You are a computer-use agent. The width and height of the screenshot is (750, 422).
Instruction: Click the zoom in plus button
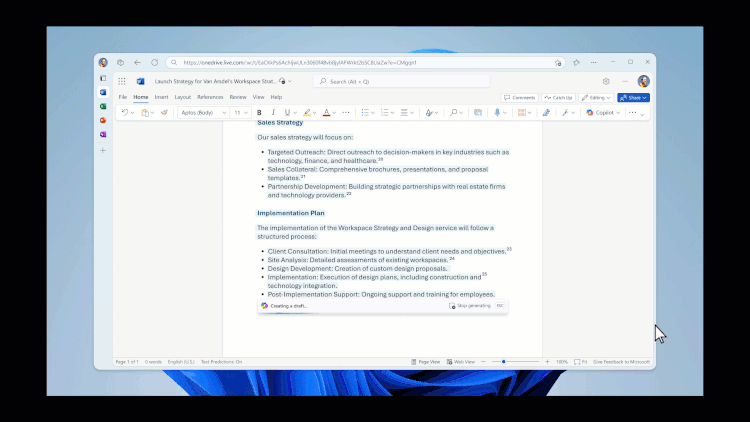[547, 362]
